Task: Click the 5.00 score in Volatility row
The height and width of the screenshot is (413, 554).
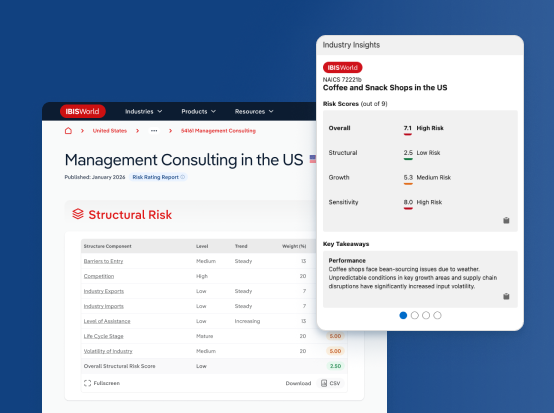Action: coord(335,351)
